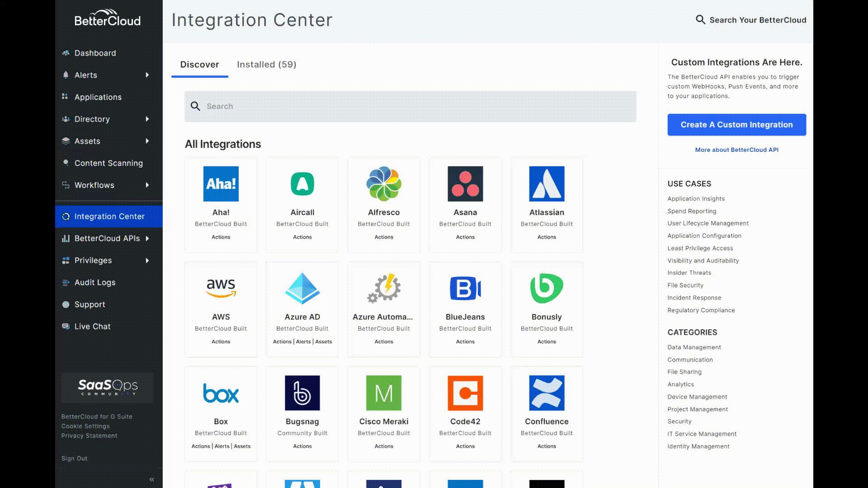The width and height of the screenshot is (868, 488).
Task: Click the Search Your BetterCloud magnifier icon
Action: (x=700, y=19)
